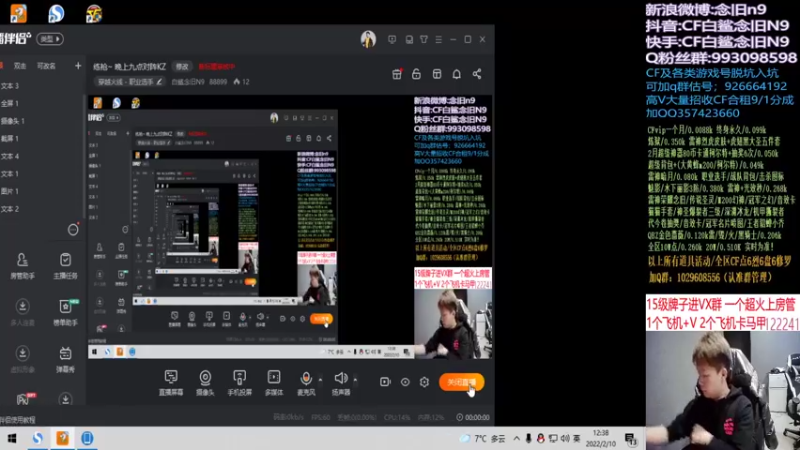
Task: Open the 虚拟形象 tool
Action: 22,359
